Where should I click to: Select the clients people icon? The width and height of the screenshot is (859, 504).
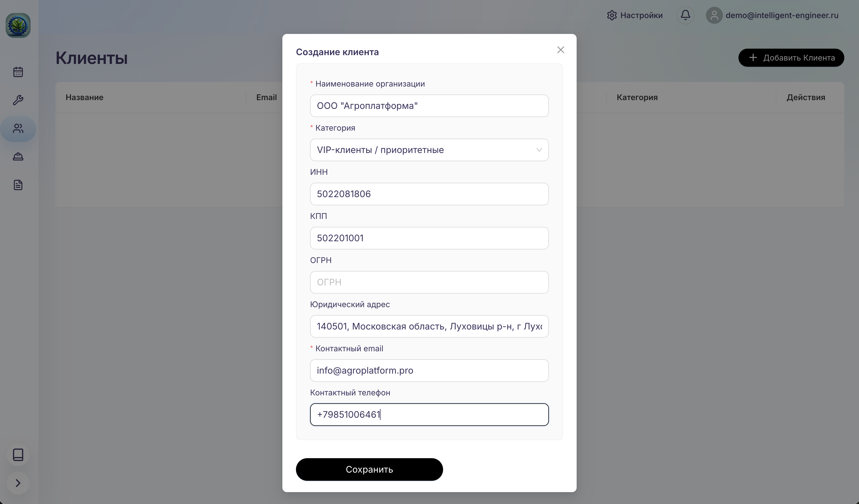point(18,128)
